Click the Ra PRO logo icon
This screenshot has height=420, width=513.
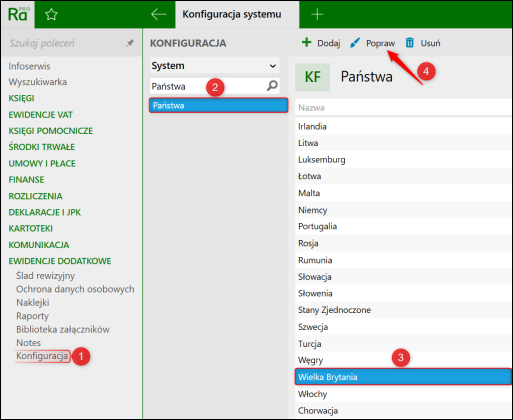[18, 14]
